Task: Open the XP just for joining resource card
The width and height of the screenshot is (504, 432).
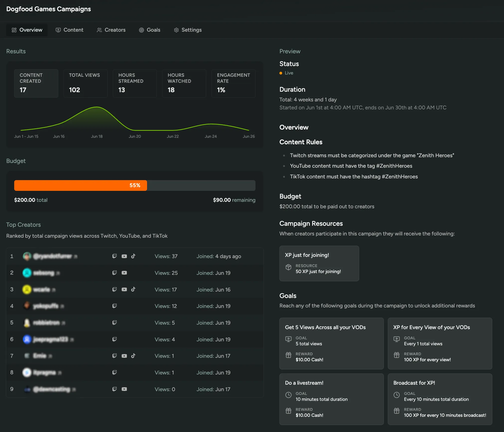Action: [319, 263]
